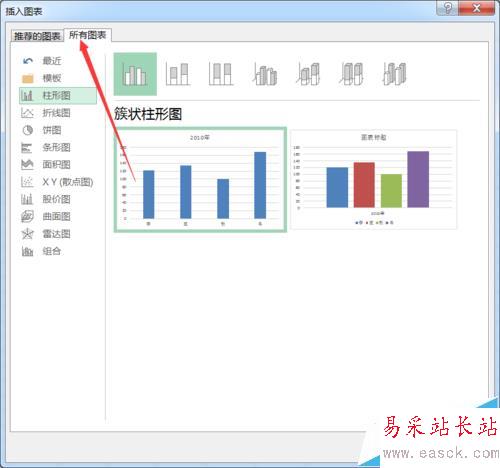Select the 面积图 category label

(x=57, y=164)
